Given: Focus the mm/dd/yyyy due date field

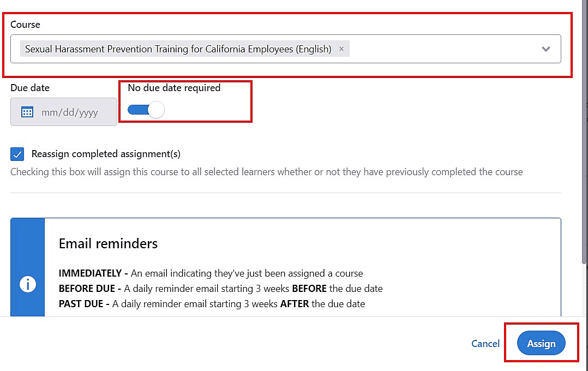Looking at the screenshot, I should tap(64, 112).
